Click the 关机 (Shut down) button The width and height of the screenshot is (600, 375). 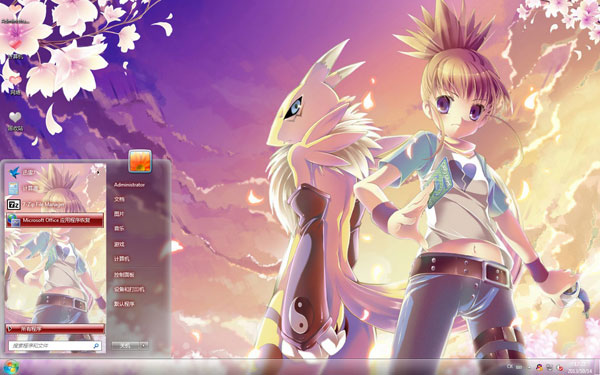(126, 346)
